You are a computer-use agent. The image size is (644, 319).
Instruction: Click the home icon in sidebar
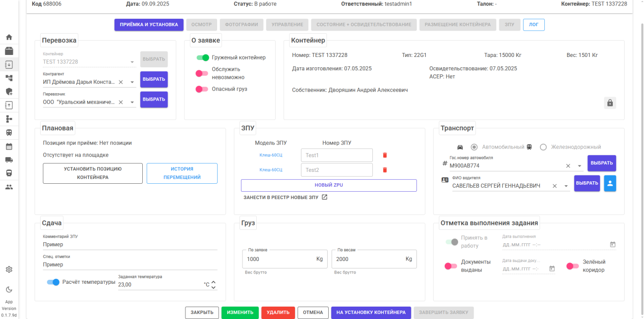(9, 37)
